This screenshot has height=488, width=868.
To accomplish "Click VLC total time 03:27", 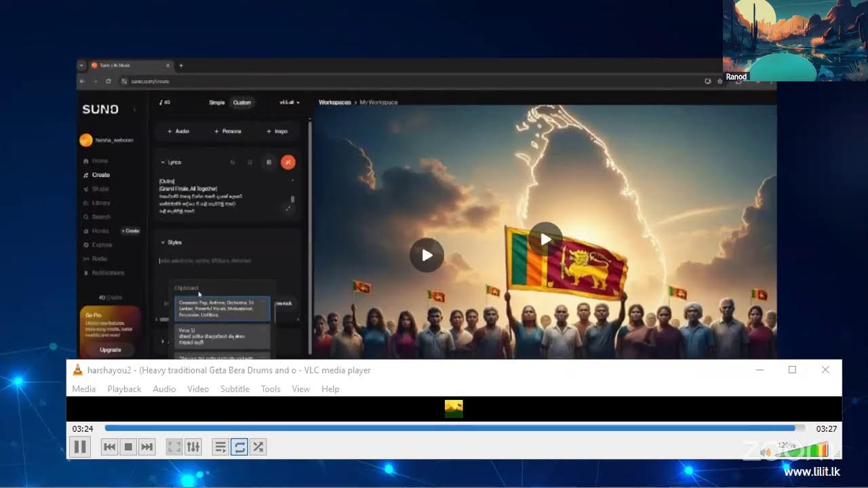I will tap(826, 429).
